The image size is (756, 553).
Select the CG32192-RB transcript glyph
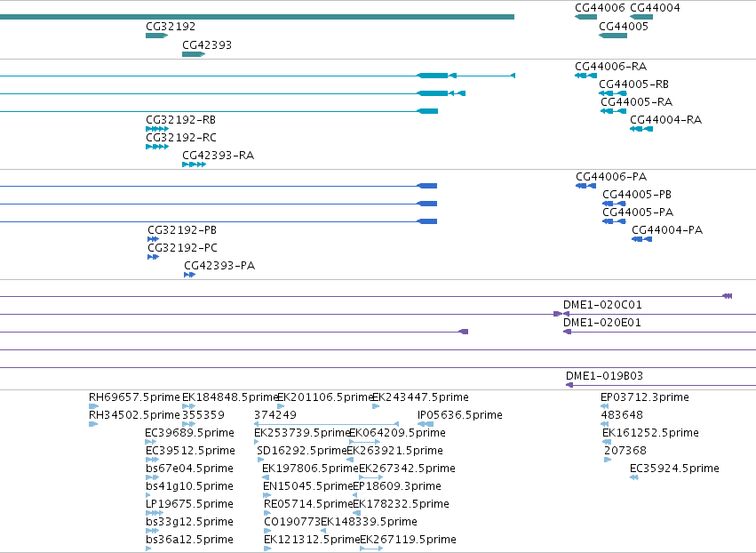pos(157,129)
